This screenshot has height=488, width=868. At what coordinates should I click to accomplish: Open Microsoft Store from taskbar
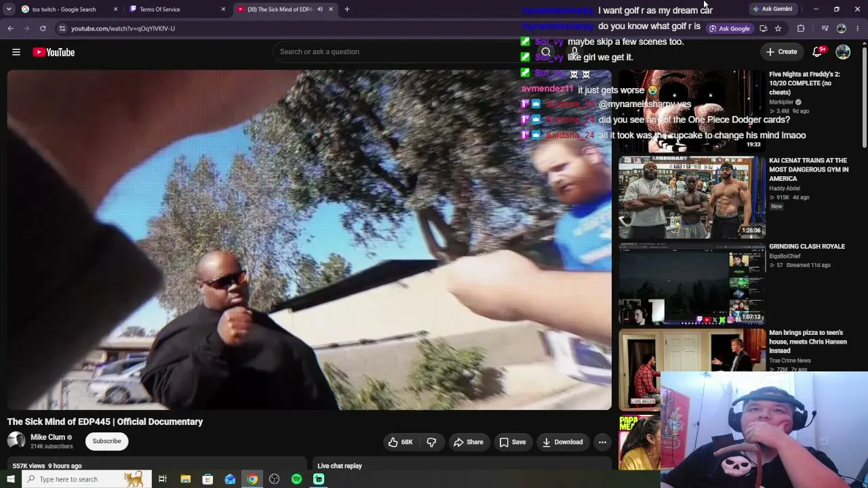click(208, 479)
